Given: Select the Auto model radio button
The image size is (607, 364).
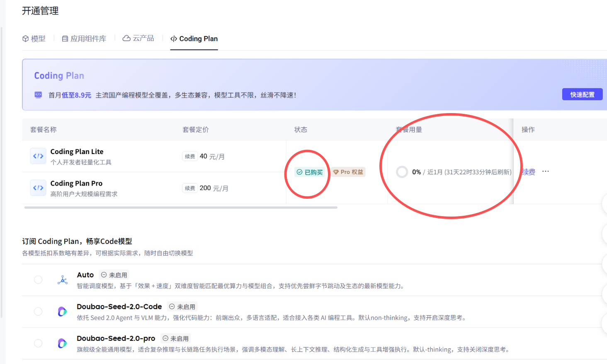Looking at the screenshot, I should click(38, 280).
